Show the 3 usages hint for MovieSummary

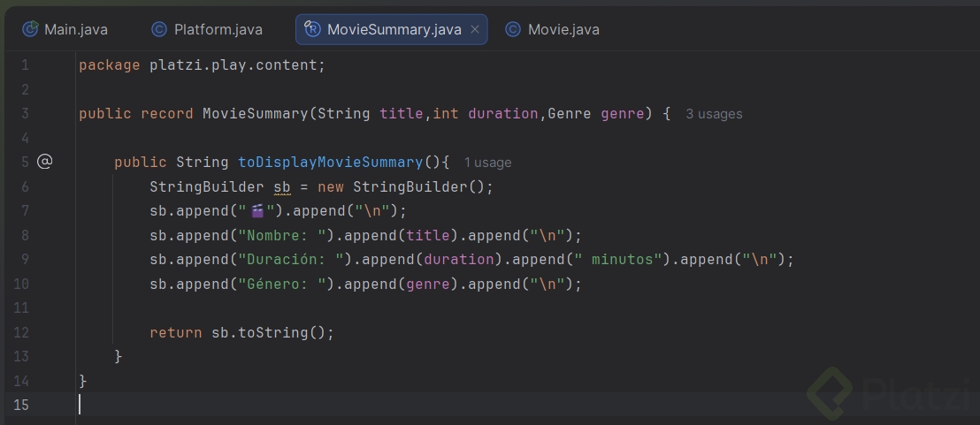[714, 114]
